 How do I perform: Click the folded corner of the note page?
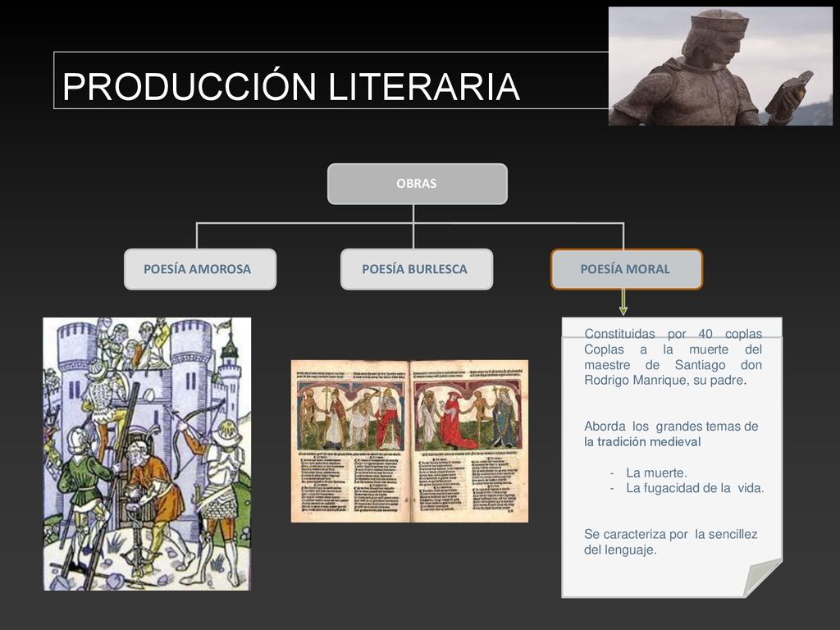[x=764, y=577]
